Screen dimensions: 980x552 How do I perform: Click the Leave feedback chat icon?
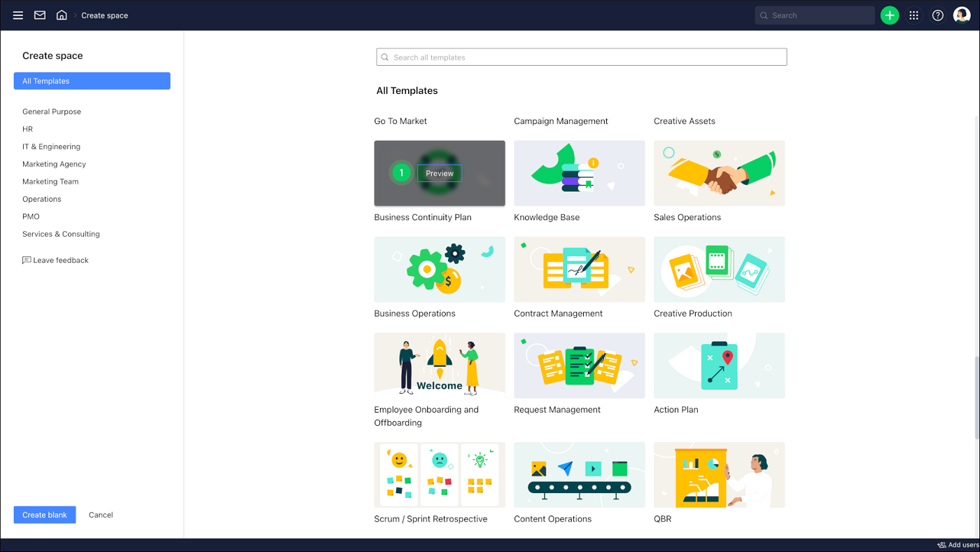pyautogui.click(x=27, y=260)
